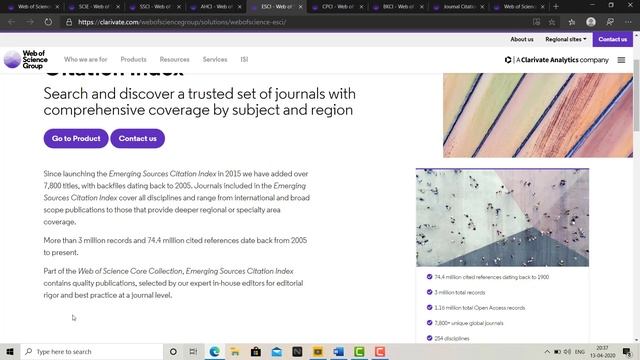Click the Go to Product button
The width and height of the screenshot is (640, 360).
coord(76,138)
